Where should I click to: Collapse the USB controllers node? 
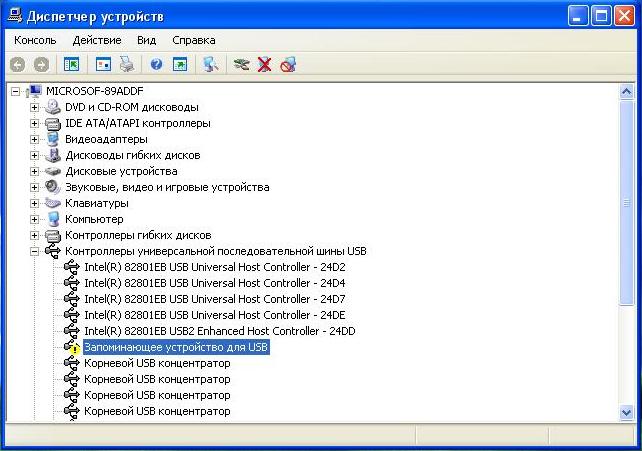pos(34,251)
